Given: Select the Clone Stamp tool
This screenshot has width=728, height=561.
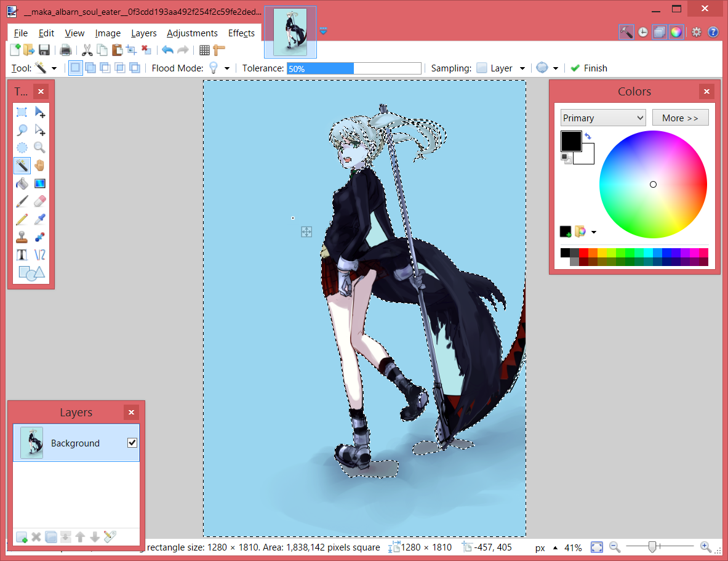Looking at the screenshot, I should coord(22,237).
